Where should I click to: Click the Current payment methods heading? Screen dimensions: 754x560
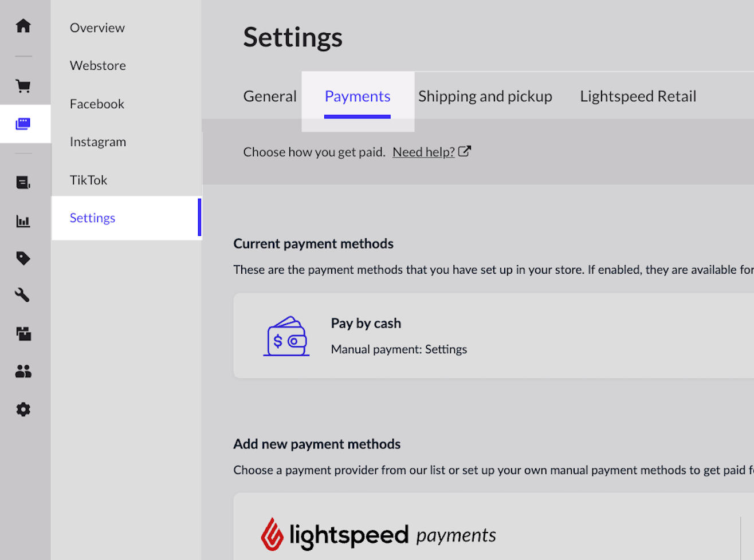(x=313, y=243)
